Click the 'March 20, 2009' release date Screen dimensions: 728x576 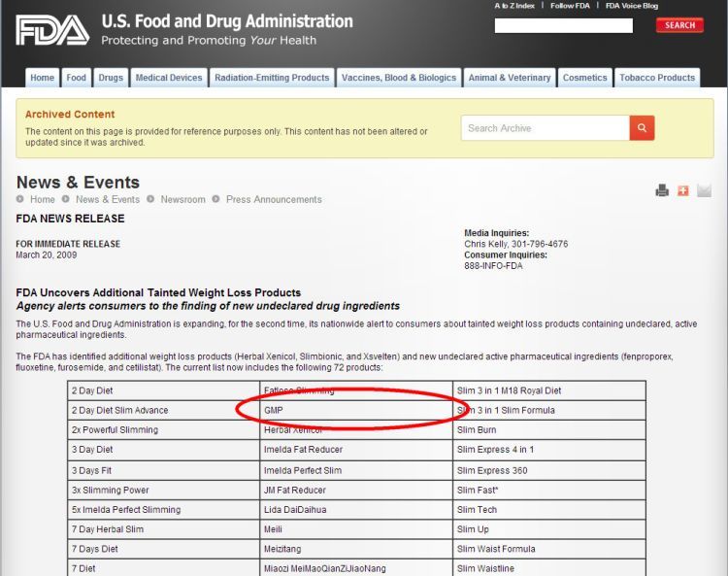(47, 255)
